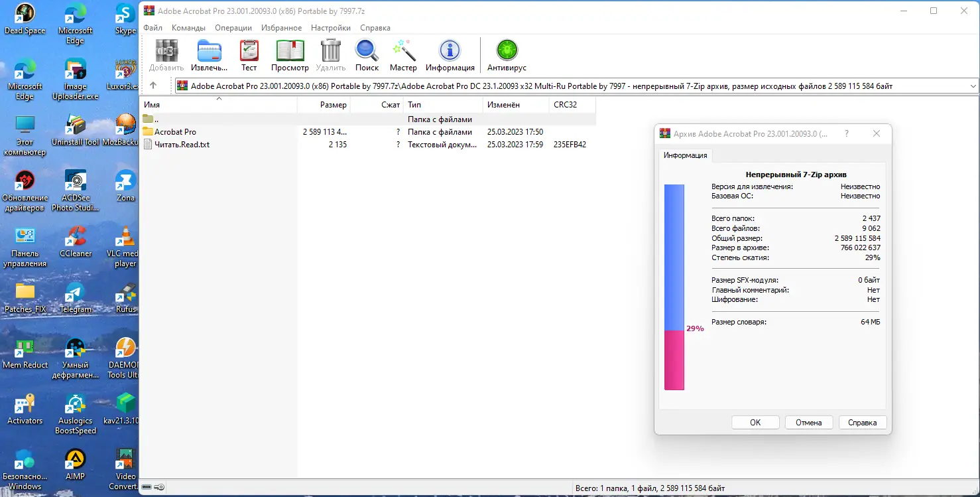This screenshot has width=980, height=497.
Task: Click the dictionary size value 64 МБ
Action: click(x=871, y=322)
